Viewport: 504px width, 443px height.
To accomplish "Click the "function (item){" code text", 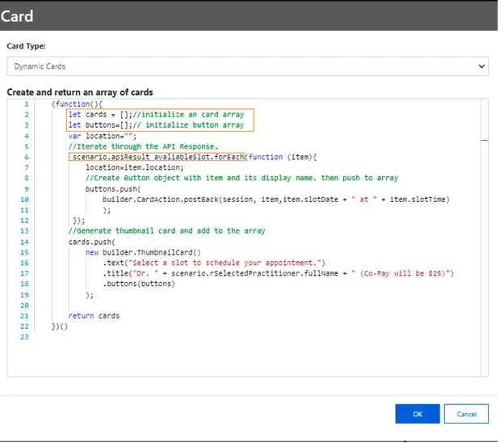I will pos(283,157).
